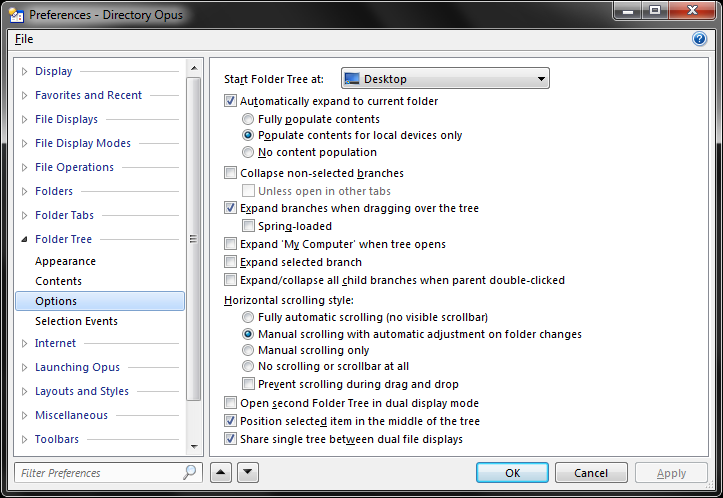This screenshot has width=723, height=498.
Task: Click the Layouts and Styles label
Action: pyautogui.click(x=82, y=391)
